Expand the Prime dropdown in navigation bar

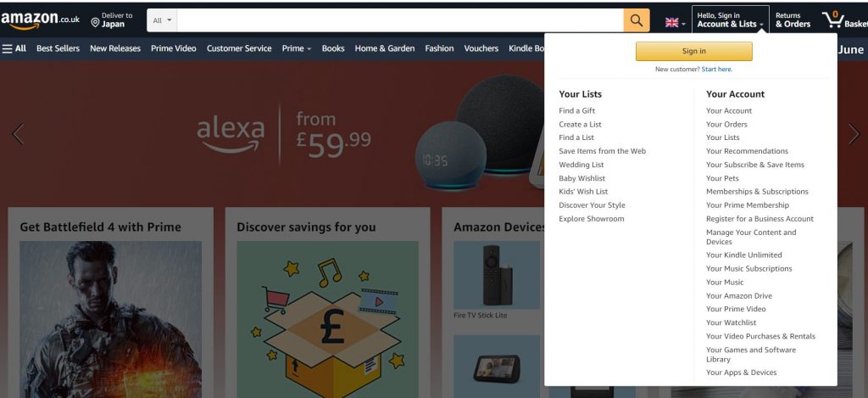tap(296, 48)
